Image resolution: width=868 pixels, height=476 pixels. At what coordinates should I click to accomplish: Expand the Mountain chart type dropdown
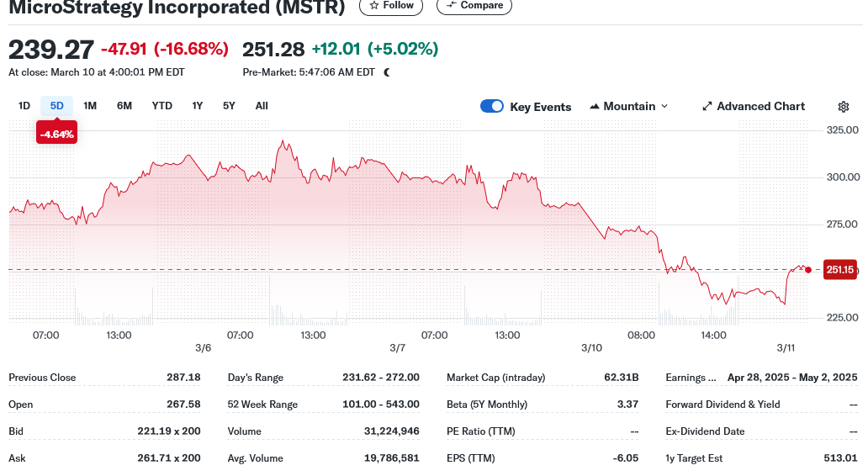(x=629, y=106)
